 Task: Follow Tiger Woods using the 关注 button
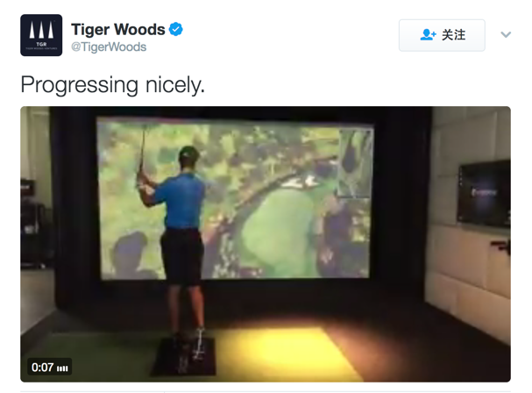[442, 35]
